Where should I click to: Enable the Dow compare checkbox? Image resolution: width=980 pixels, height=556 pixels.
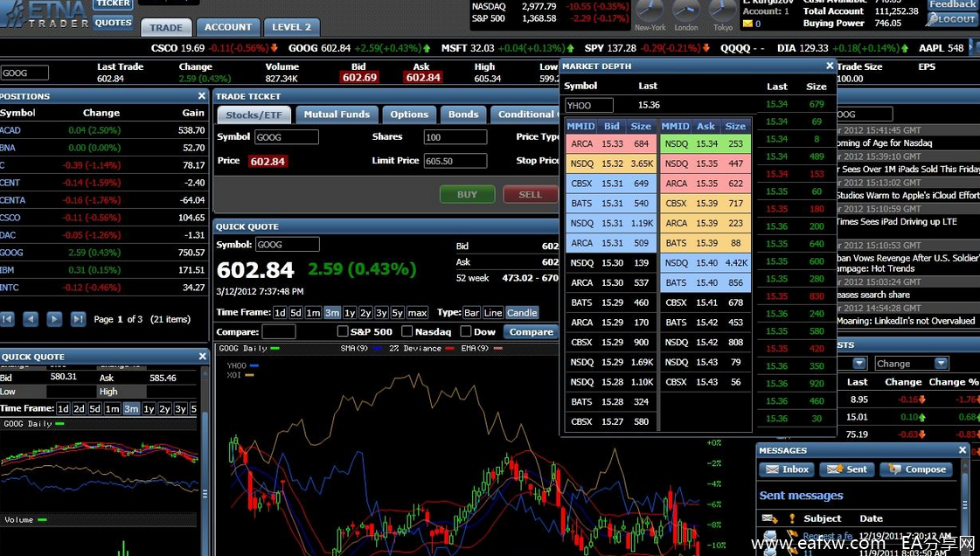pyautogui.click(x=466, y=331)
